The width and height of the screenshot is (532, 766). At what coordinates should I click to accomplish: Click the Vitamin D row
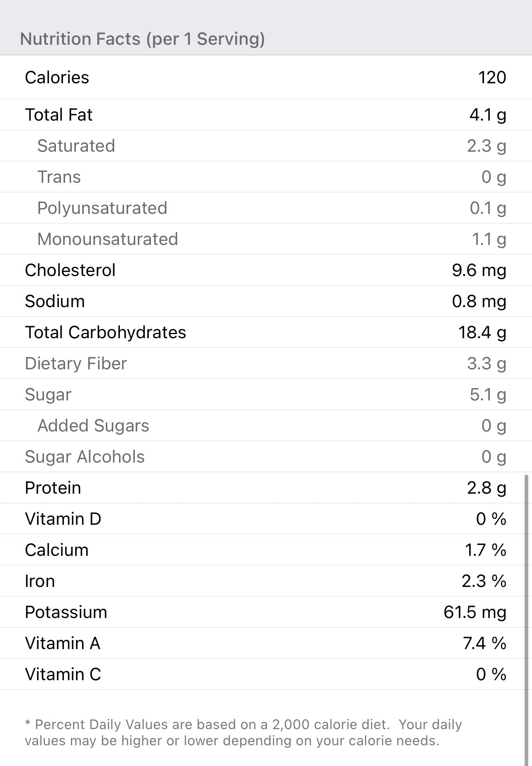(x=265, y=519)
